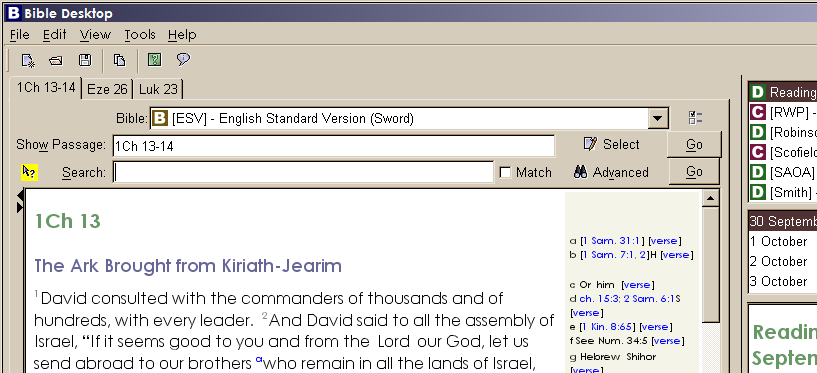Select 30 September in the readings list
817x373 pixels.
[x=782, y=221]
